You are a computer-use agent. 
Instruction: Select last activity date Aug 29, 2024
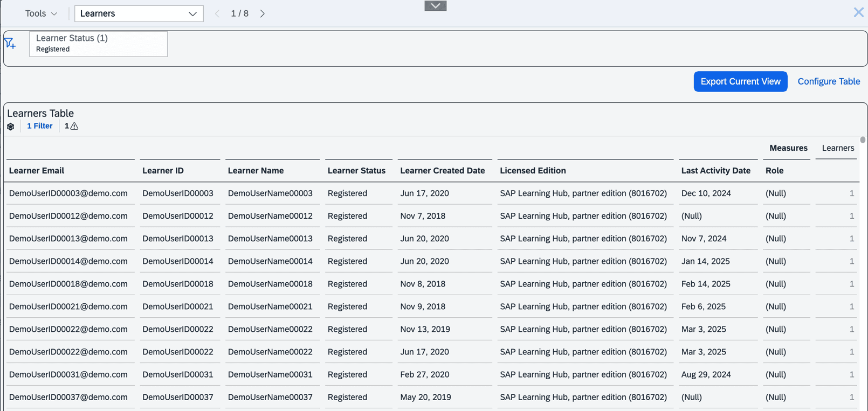click(706, 374)
